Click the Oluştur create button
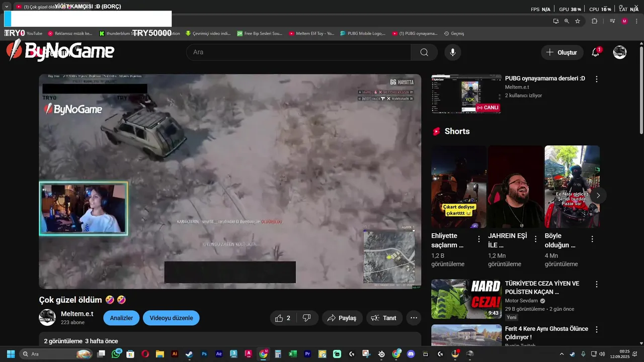Screen dimensions: 644x362 pyautogui.click(x=562, y=52)
